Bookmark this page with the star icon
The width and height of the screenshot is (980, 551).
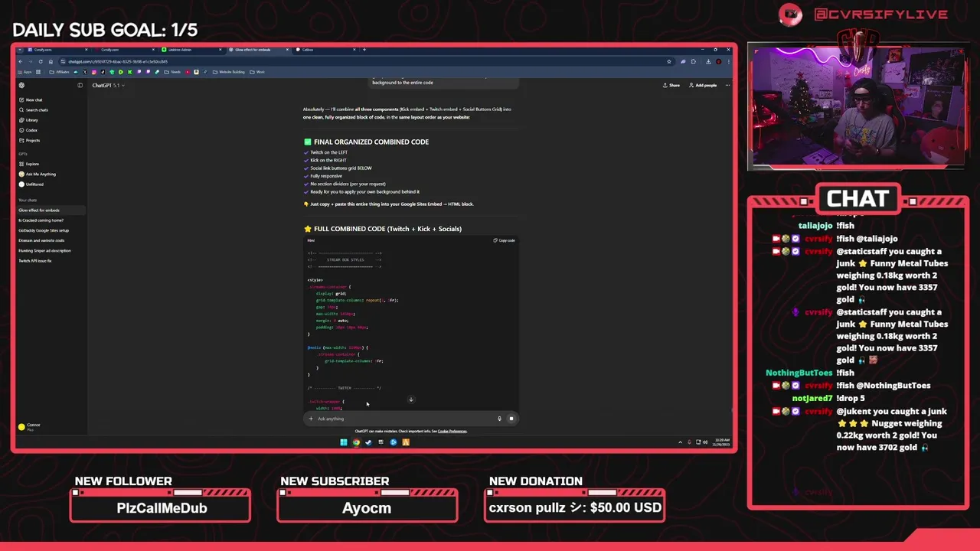point(668,61)
